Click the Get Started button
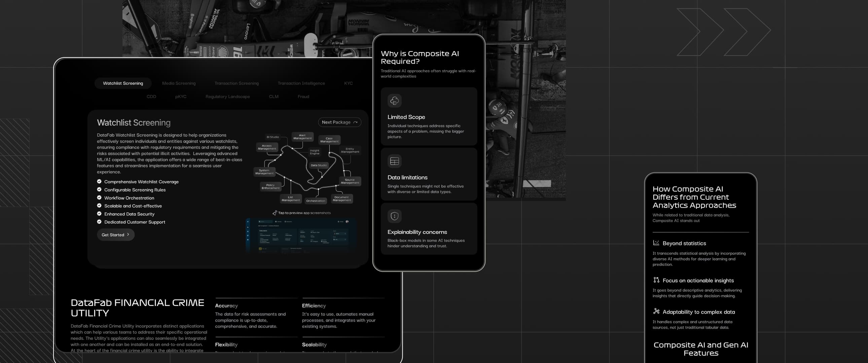The width and height of the screenshot is (868, 363). tap(115, 235)
